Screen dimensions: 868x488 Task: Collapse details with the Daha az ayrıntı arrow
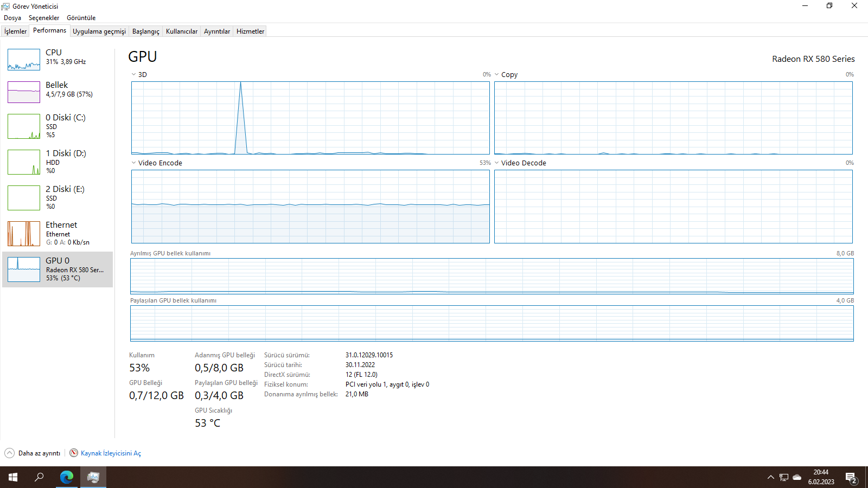click(10, 453)
